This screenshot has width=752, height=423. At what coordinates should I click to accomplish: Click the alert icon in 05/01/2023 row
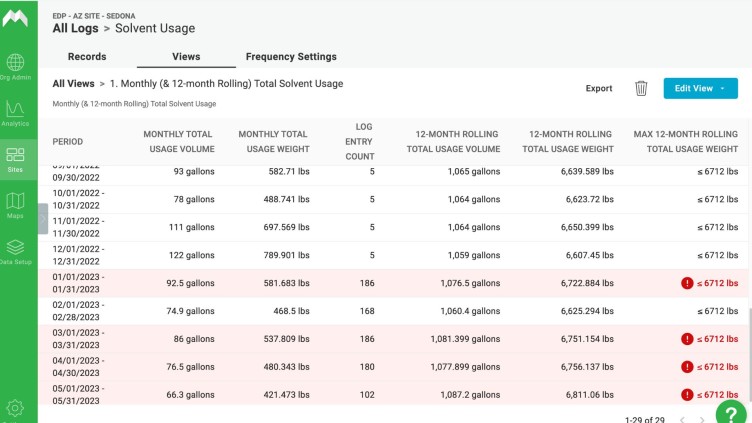[x=687, y=395]
